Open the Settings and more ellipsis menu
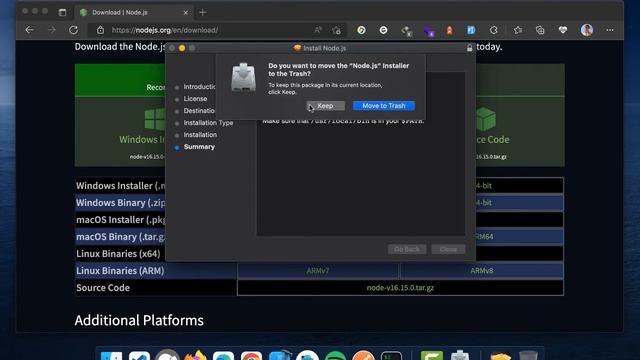The width and height of the screenshot is (640, 360). coord(610,30)
